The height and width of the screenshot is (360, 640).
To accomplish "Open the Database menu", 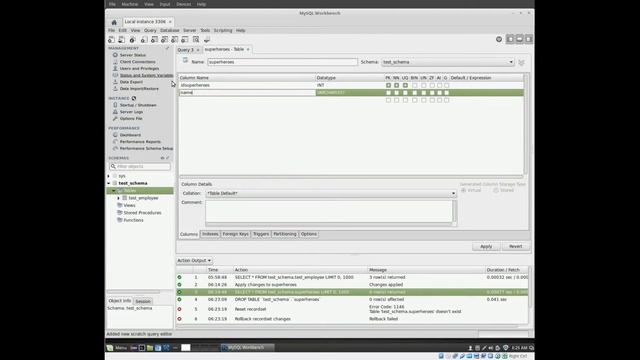I will pos(170,30).
